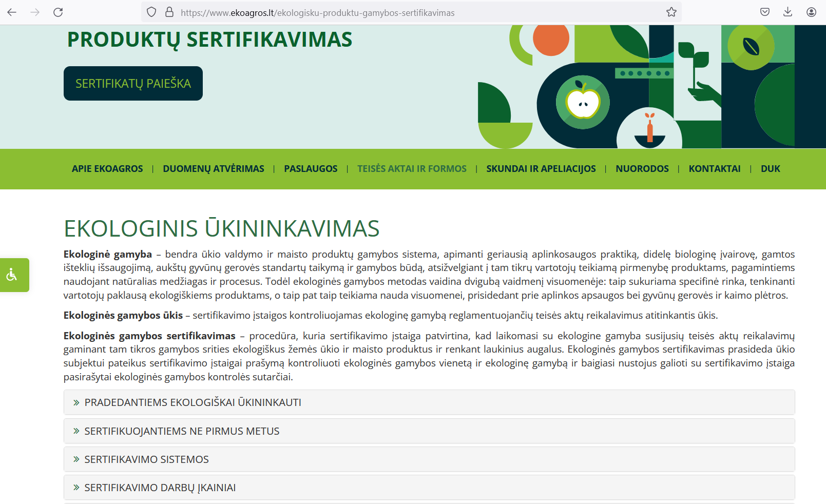Click bold text Ekologinės gamybos ūkis
This screenshot has width=826, height=504.
point(123,315)
